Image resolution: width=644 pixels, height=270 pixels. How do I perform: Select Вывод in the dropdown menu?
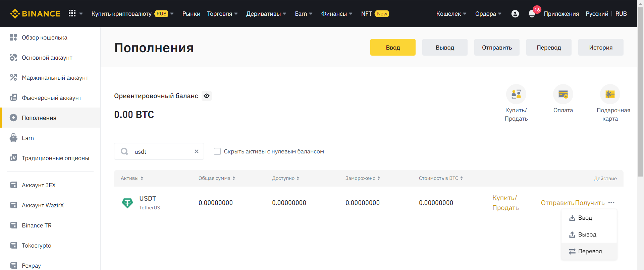pos(589,234)
